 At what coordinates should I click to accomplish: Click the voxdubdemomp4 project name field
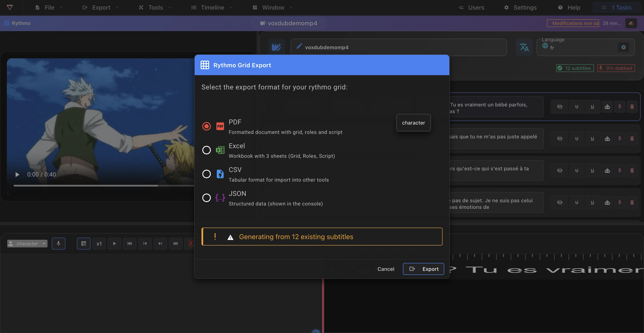point(399,47)
